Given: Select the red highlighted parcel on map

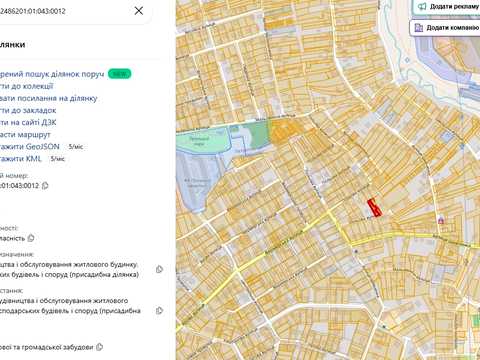Looking at the screenshot, I should [x=375, y=208].
